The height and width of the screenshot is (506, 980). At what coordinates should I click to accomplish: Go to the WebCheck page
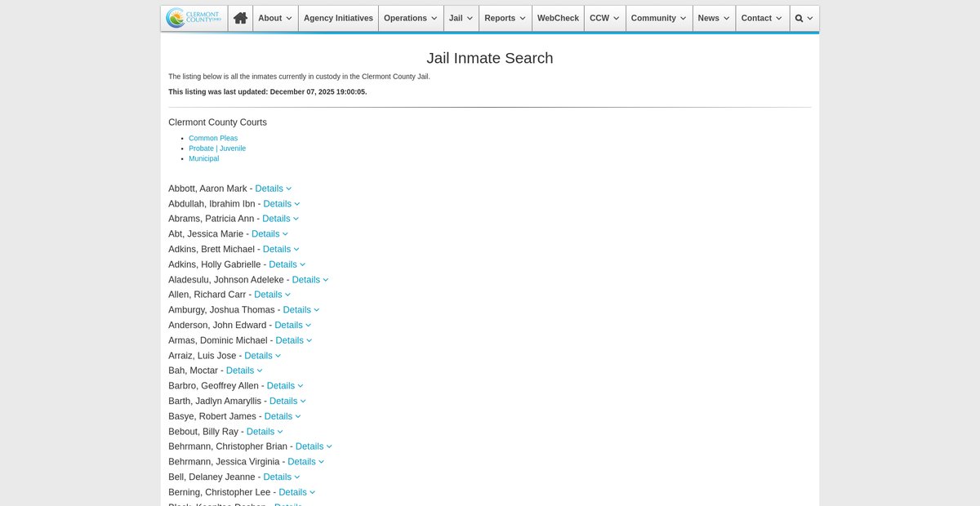point(558,18)
